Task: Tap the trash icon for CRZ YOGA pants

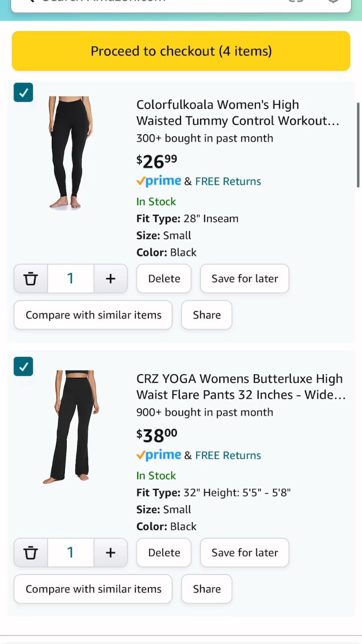Action: [x=31, y=552]
